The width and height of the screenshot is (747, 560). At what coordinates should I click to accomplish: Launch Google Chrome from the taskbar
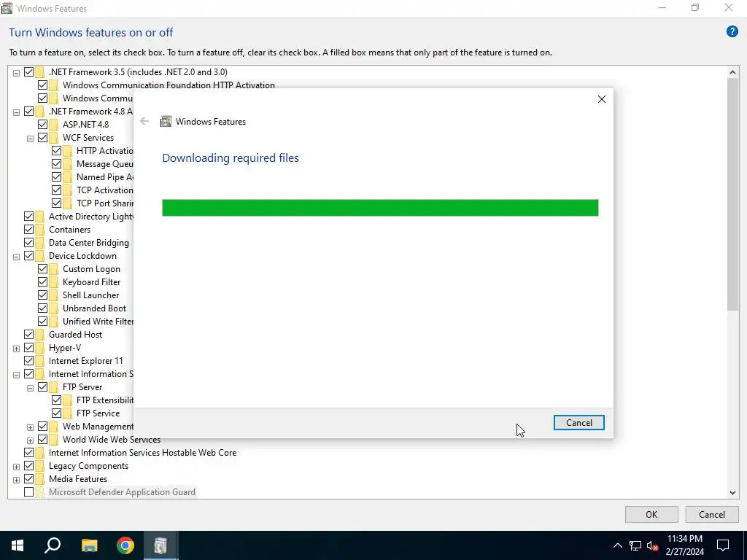click(125, 545)
